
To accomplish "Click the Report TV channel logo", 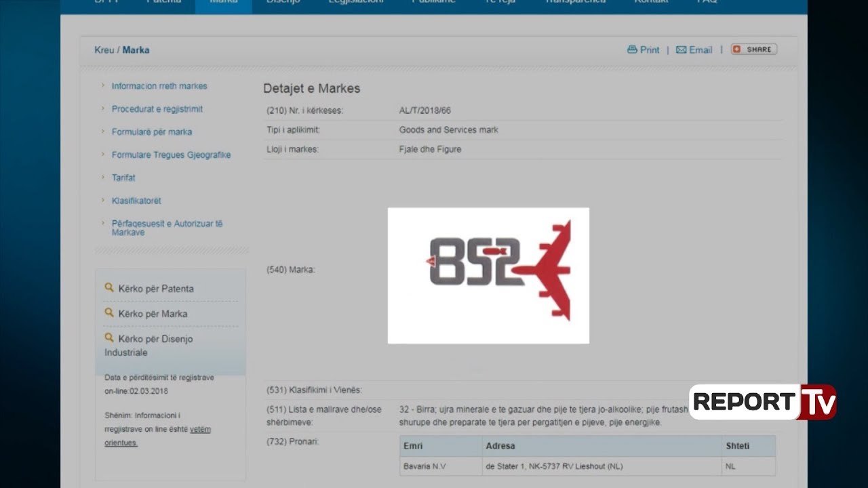I will click(763, 402).
